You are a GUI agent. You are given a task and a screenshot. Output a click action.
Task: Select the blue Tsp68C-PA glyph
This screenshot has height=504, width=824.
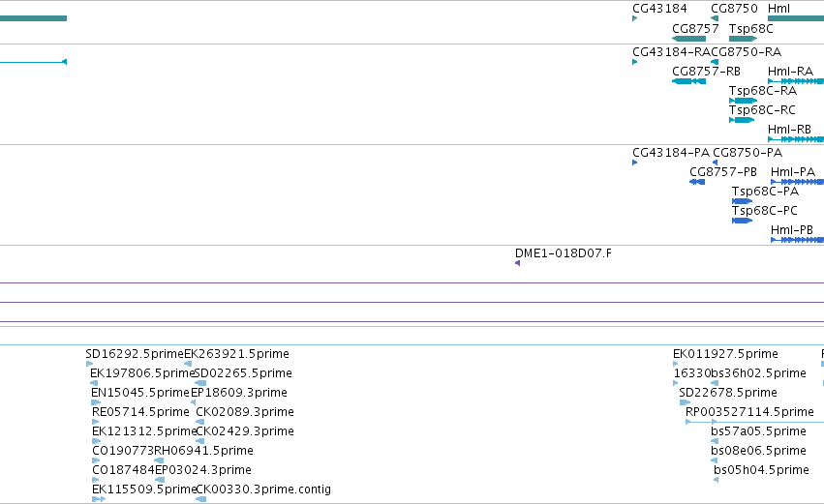pos(742,201)
